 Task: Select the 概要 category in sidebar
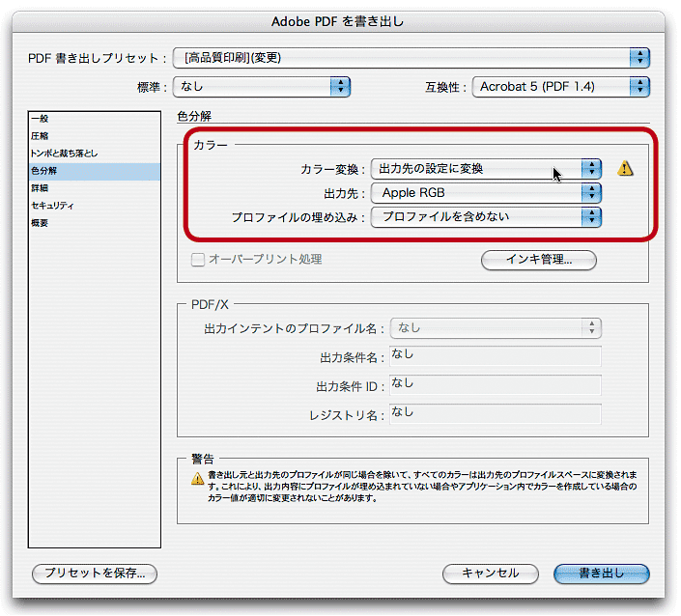point(95,223)
